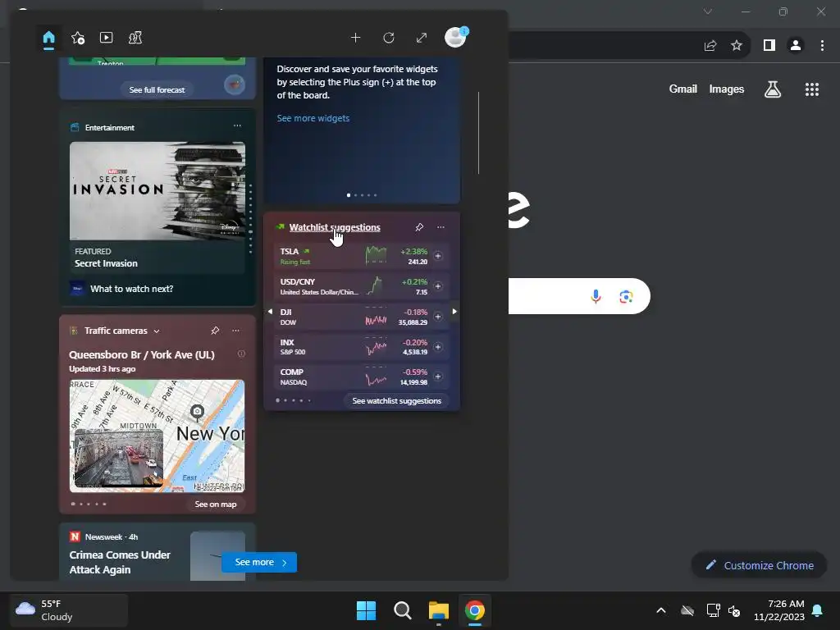The width and height of the screenshot is (840, 630).
Task: Bookmark this tab star icon
Action: pos(737,46)
